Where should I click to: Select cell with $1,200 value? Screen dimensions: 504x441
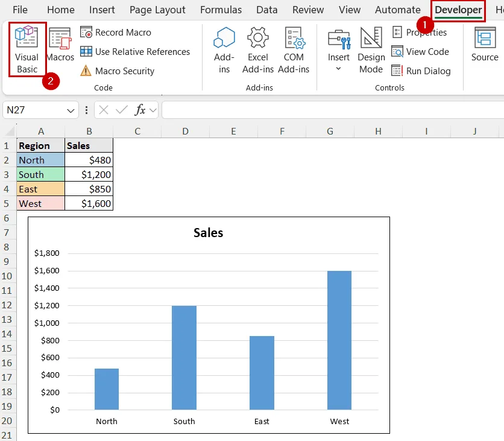89,175
